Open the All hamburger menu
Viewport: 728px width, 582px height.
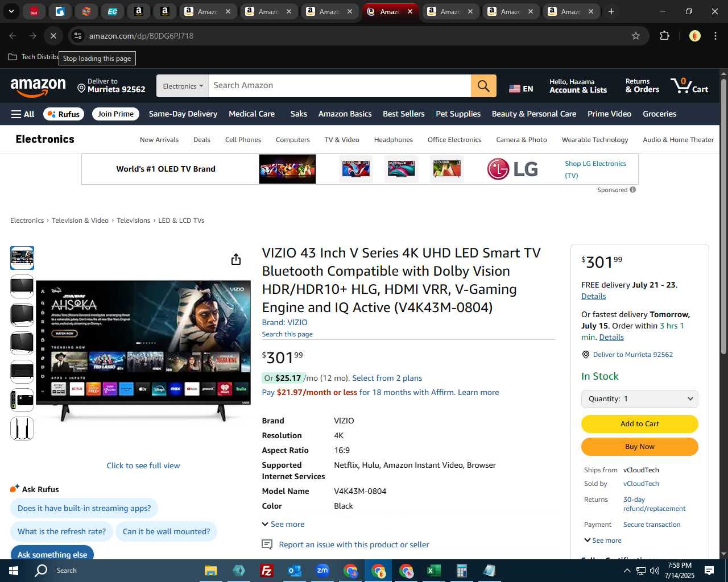(x=23, y=114)
